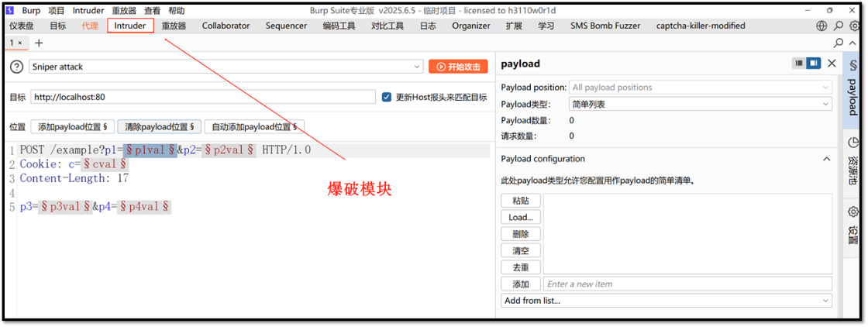
Task: Switch payload panel to wide layout icon
Action: [x=813, y=63]
